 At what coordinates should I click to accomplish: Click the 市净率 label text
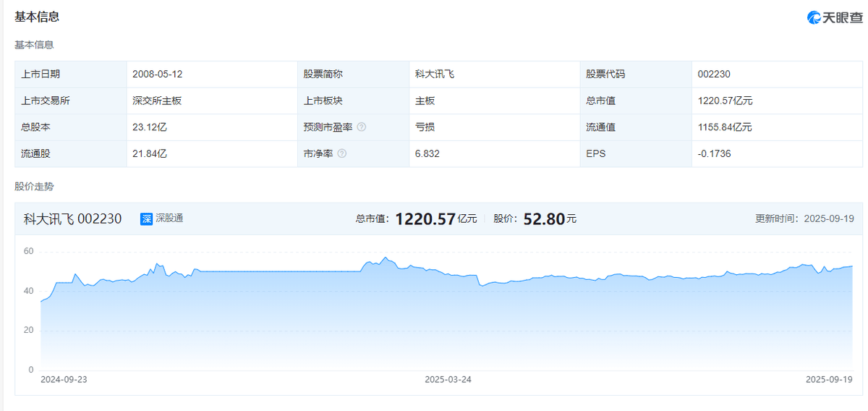pyautogui.click(x=318, y=153)
